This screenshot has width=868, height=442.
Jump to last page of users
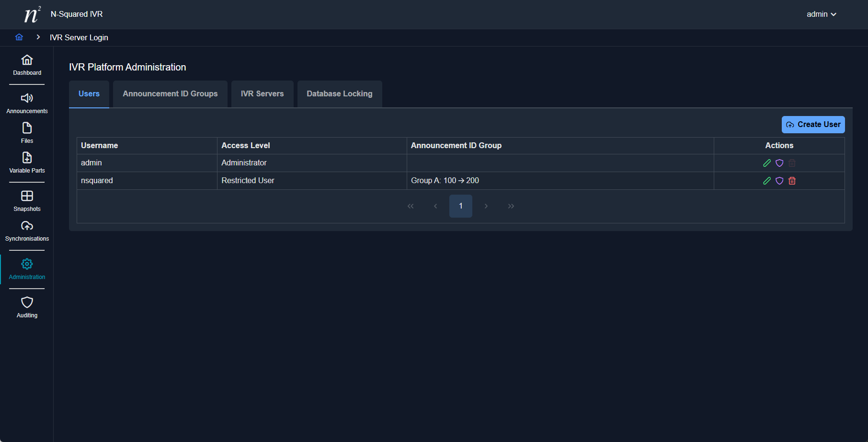(x=511, y=206)
